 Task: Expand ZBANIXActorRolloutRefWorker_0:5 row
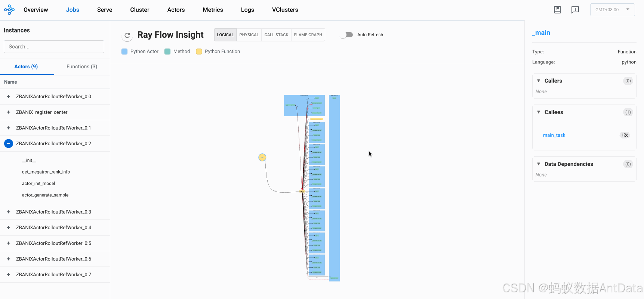point(9,243)
